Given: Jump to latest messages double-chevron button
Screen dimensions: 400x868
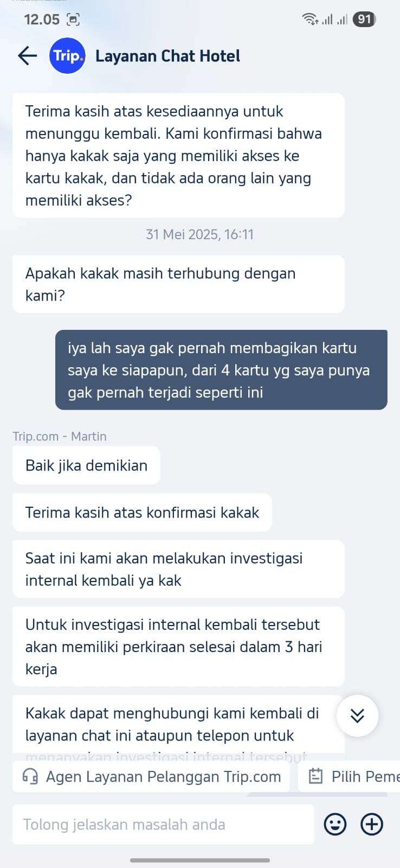Looking at the screenshot, I should tap(357, 716).
